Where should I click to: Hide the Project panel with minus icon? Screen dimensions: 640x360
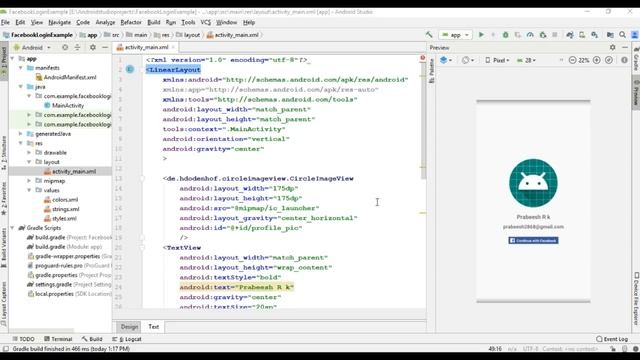point(105,47)
